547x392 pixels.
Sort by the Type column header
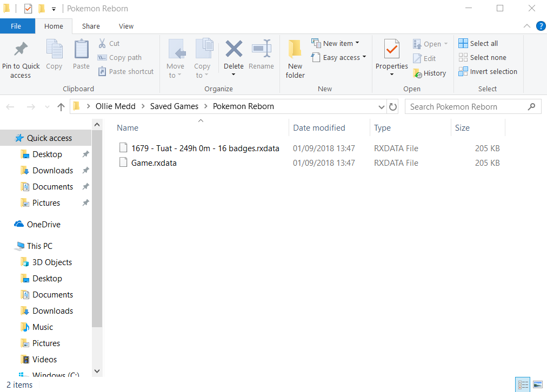tap(382, 128)
